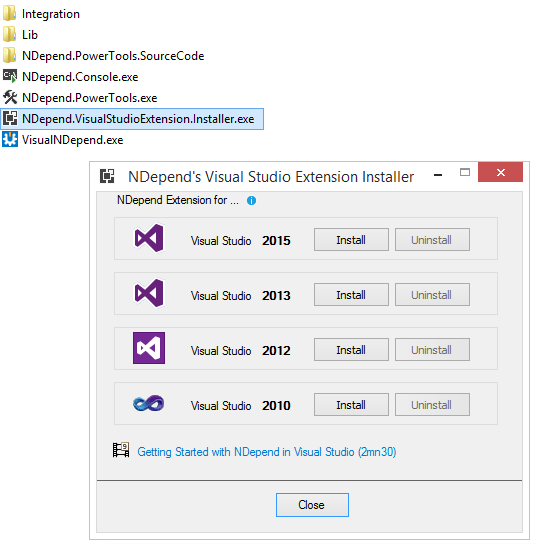Click the Visual Studio 2015 label
538x550 pixels.
(240, 241)
